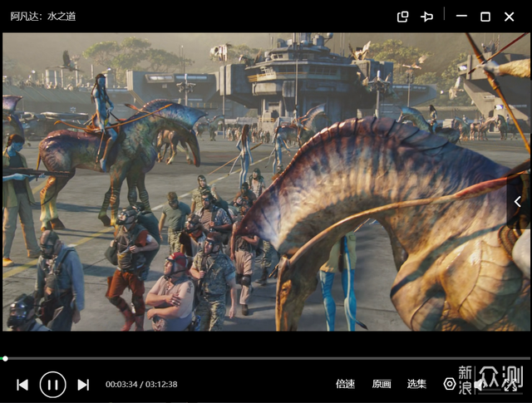This screenshot has width=532, height=403.
Task: Click the 00:03:34 / 03:12:38 time display
Action: pos(141,385)
